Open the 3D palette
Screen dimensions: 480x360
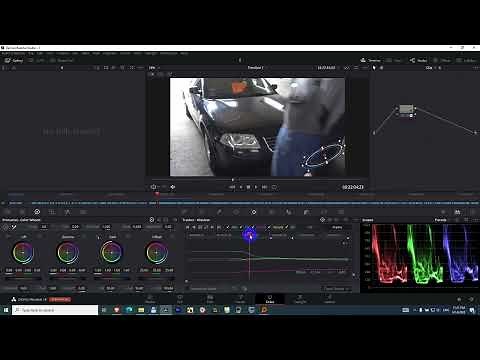pos(341,212)
